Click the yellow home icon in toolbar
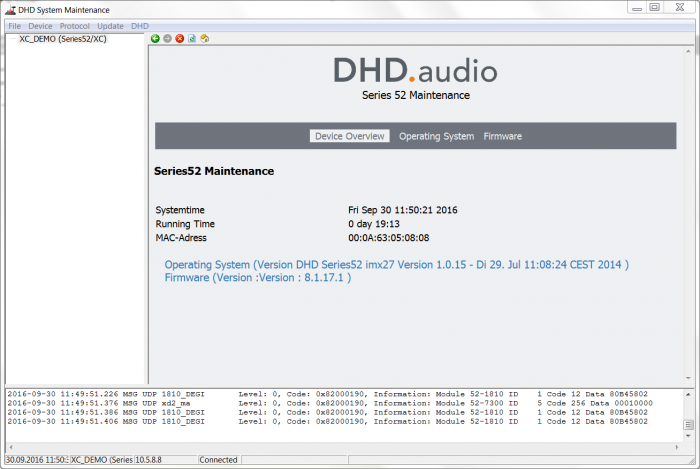This screenshot has width=700, height=469. (x=204, y=39)
